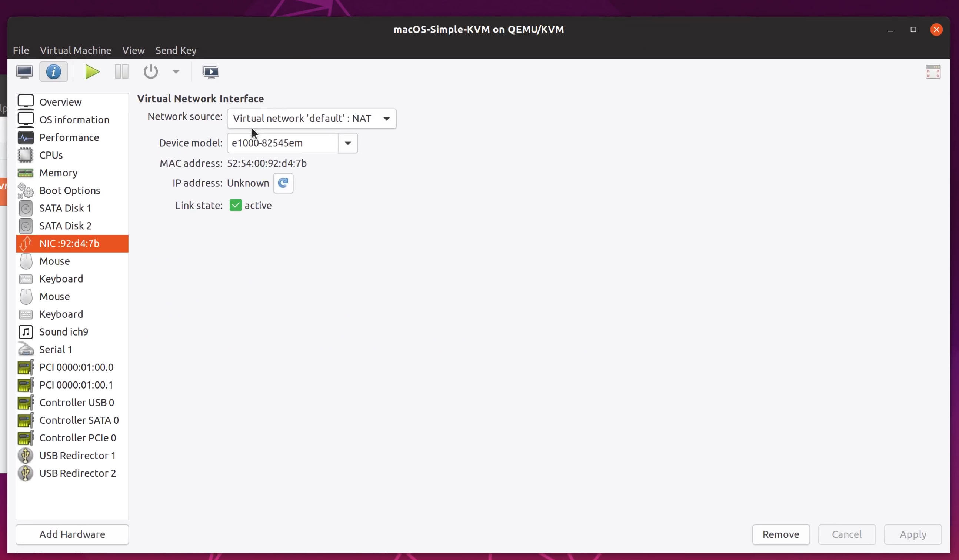This screenshot has width=959, height=560.
Task: Expand the Device model dropdown arrow
Action: (348, 143)
